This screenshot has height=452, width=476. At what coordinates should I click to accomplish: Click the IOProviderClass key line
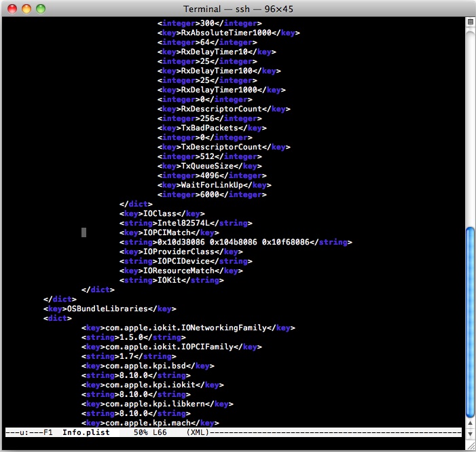tap(181, 251)
